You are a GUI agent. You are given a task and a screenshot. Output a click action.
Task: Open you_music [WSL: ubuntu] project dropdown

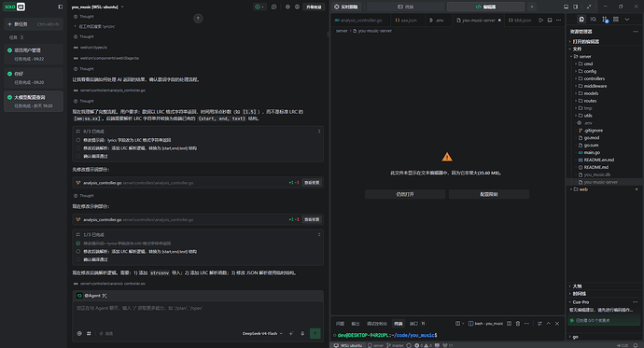[97, 7]
